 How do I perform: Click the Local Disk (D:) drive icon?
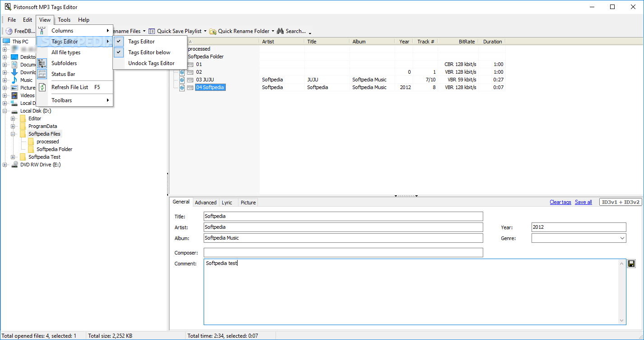click(14, 111)
